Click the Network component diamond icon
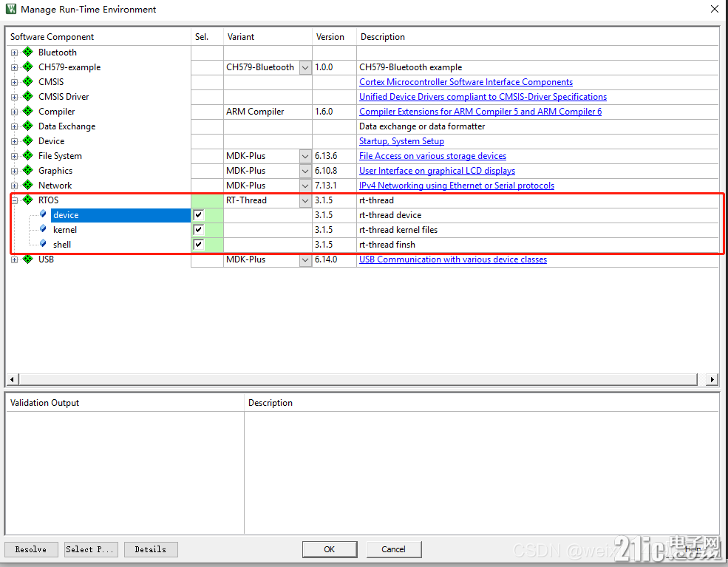Viewport: 728px width, 567px height. coord(28,186)
